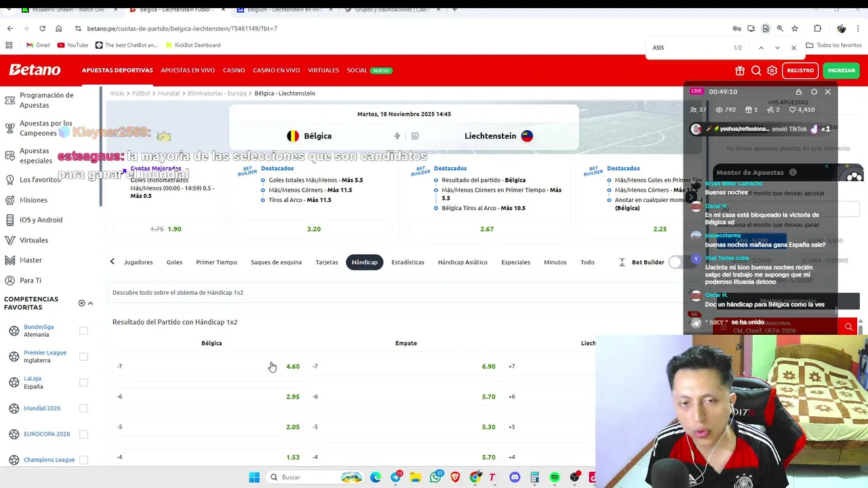This screenshot has height=488, width=868.
Task: Open Betano settings gear icon
Action: pos(772,70)
